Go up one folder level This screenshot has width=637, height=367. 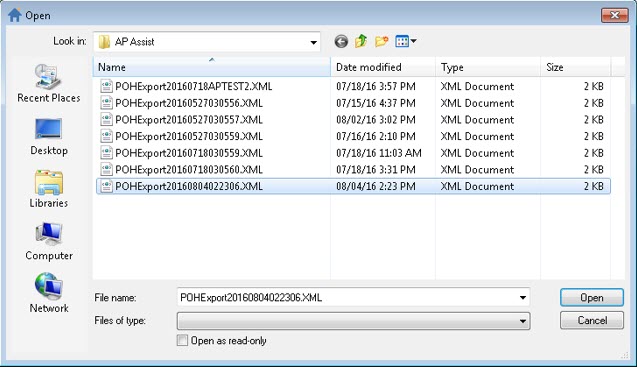[361, 41]
